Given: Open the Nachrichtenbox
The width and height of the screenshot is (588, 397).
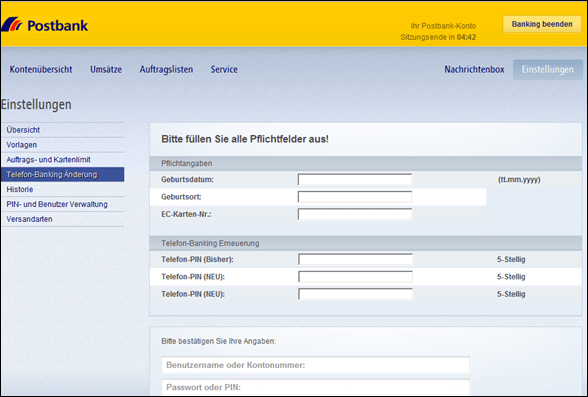Looking at the screenshot, I should click(x=474, y=69).
